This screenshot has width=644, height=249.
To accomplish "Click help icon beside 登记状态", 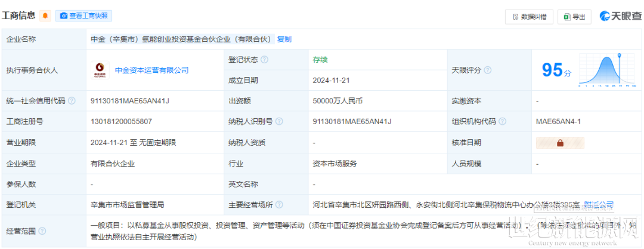I will (x=265, y=60).
